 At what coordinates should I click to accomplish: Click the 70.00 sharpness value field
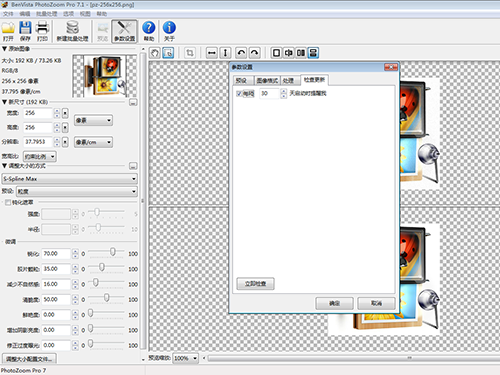[x=56, y=254]
